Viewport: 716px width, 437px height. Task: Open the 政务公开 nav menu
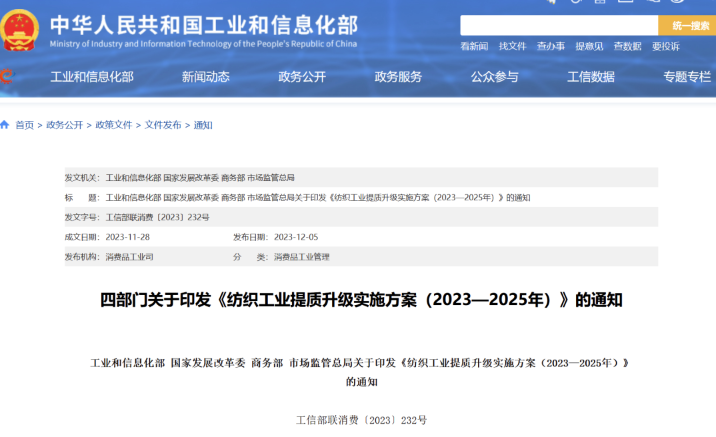tap(302, 77)
